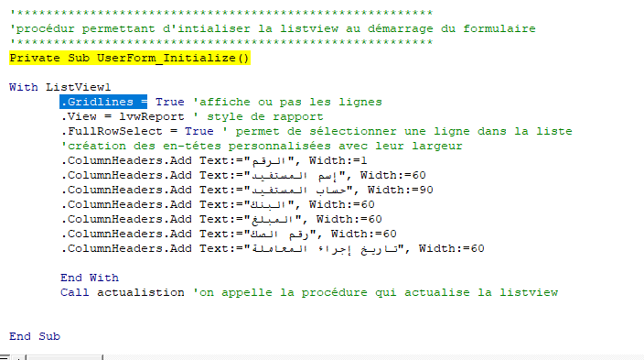This screenshot has height=360, width=644.
Task: Click the Arabic header text on last ColumnHeaders line
Action: 325,249
